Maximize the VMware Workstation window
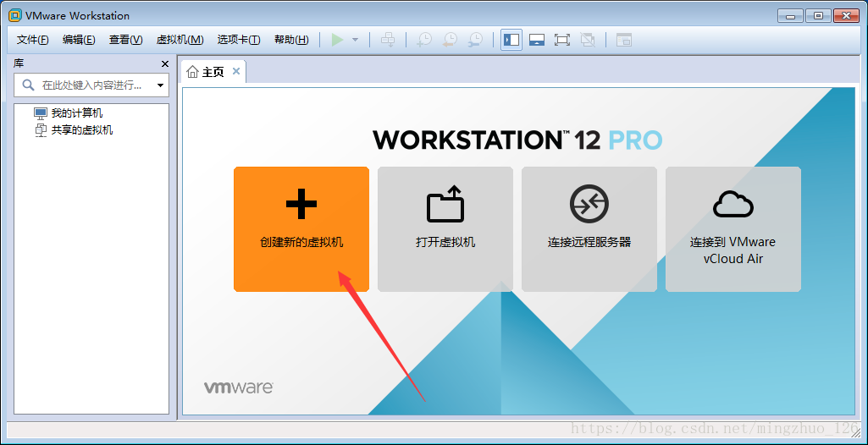Image resolution: width=868 pixels, height=445 pixels. [818, 16]
